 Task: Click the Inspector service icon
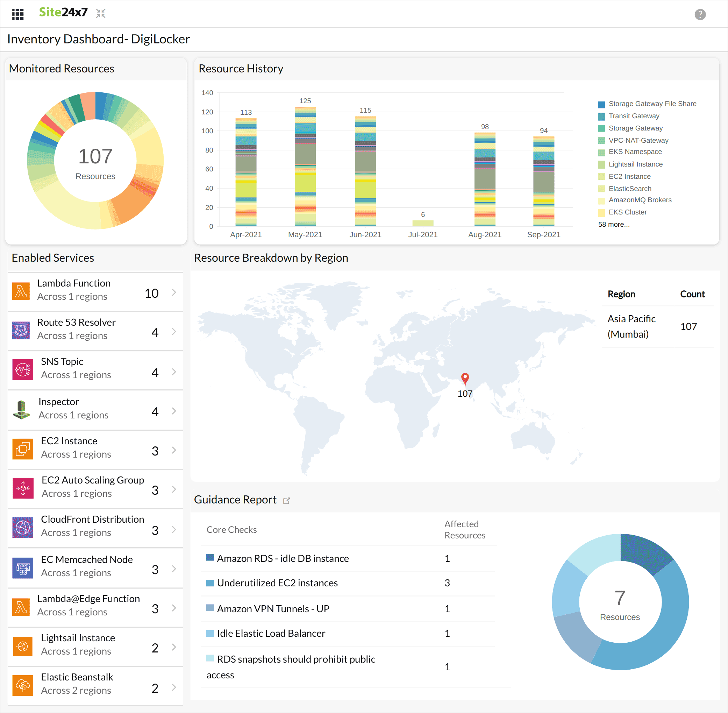pos(21,409)
